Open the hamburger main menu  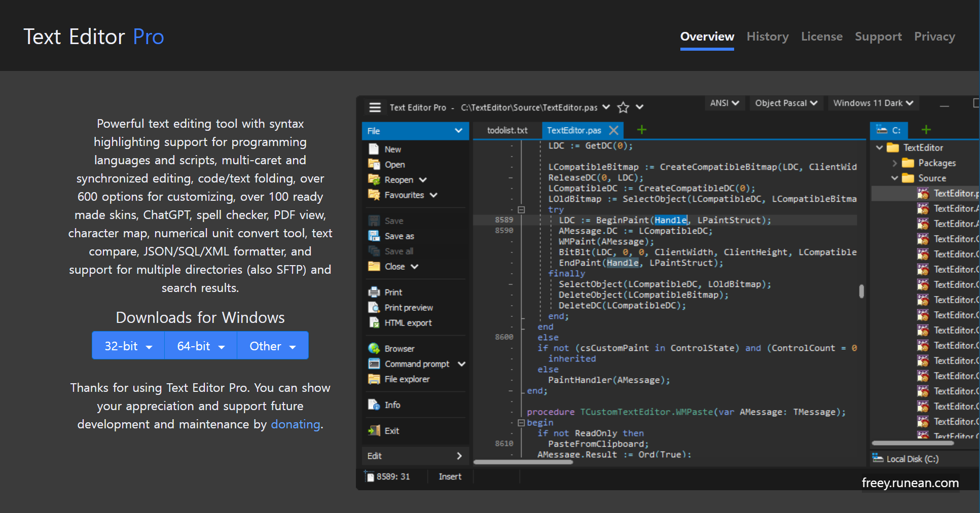[x=375, y=107]
